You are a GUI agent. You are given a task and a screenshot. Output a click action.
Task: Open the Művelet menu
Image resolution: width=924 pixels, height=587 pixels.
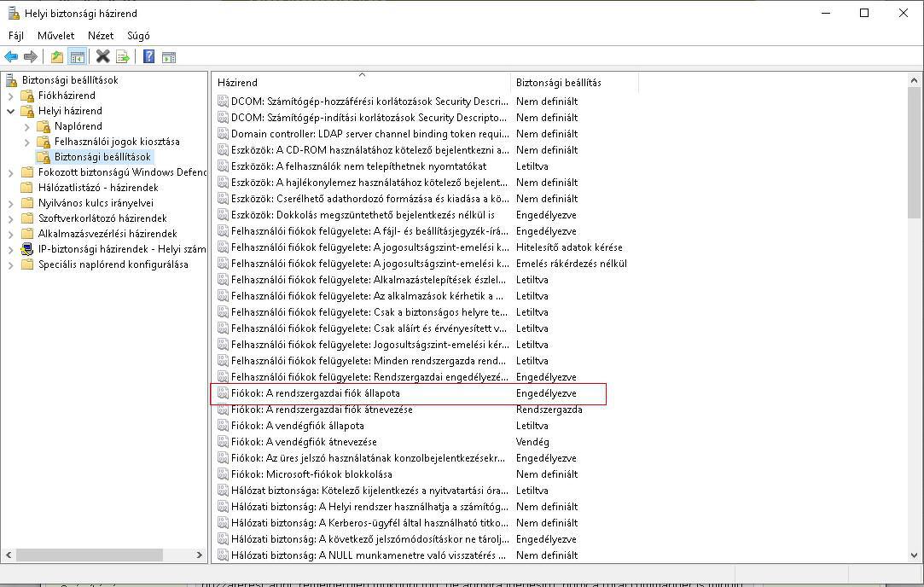56,35
